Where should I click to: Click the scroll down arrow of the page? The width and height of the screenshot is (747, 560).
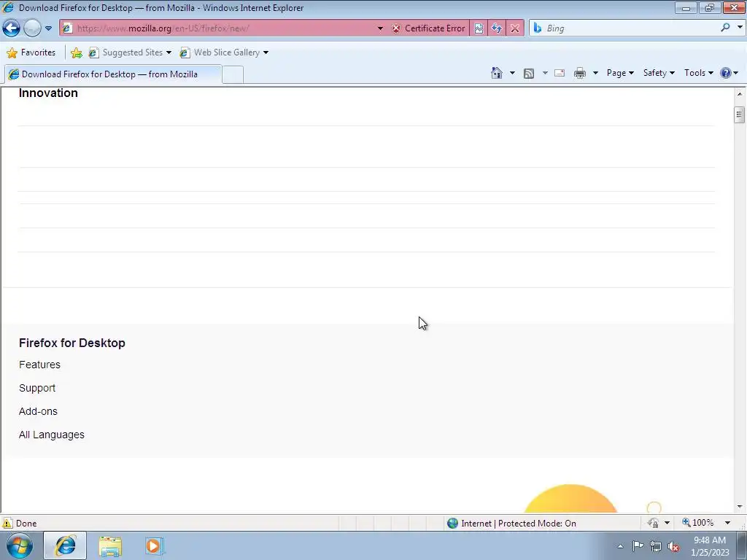(x=740, y=507)
